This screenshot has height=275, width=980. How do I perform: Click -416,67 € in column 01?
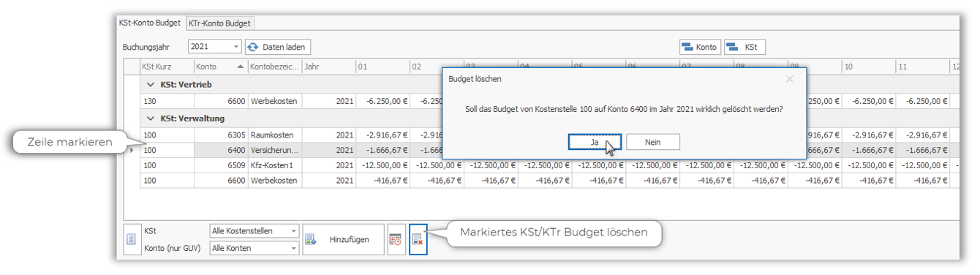382,180
